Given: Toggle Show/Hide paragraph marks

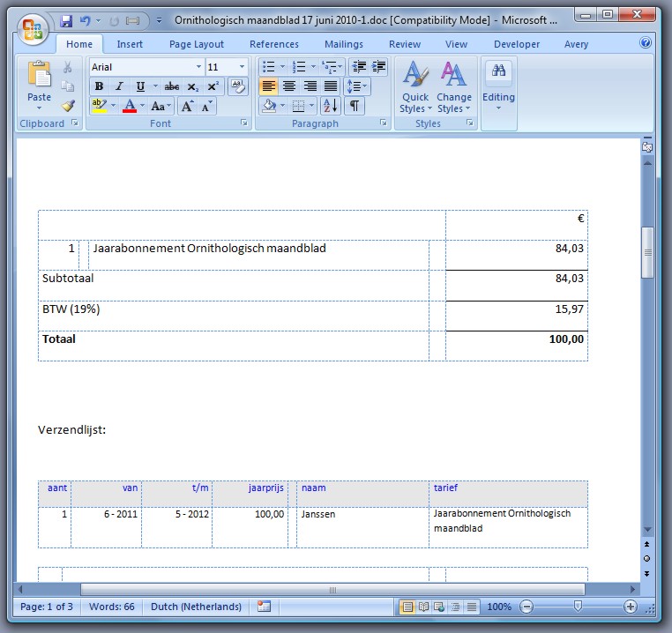Looking at the screenshot, I should (x=354, y=106).
